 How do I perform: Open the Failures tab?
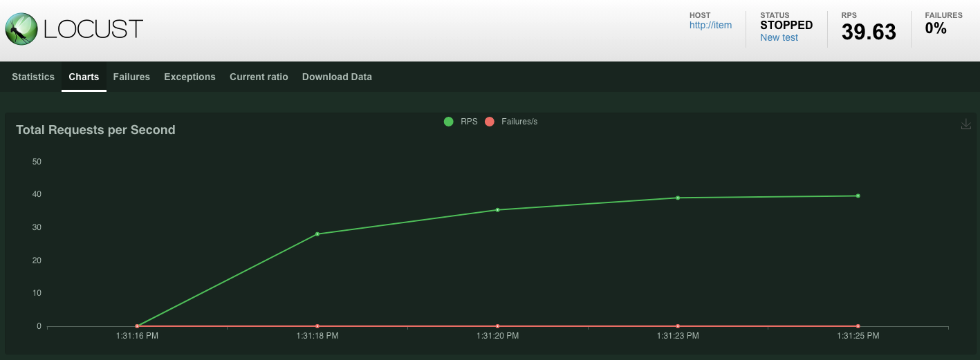coord(131,77)
